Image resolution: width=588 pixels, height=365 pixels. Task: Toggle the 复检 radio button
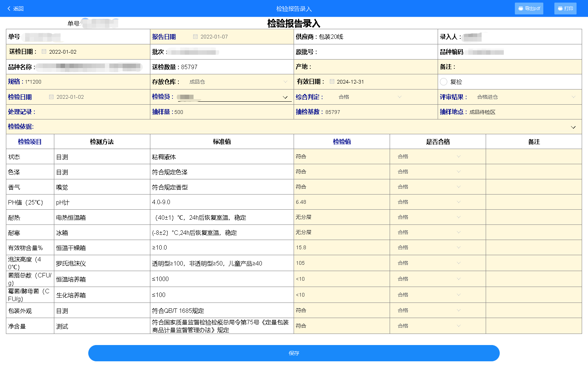(444, 82)
